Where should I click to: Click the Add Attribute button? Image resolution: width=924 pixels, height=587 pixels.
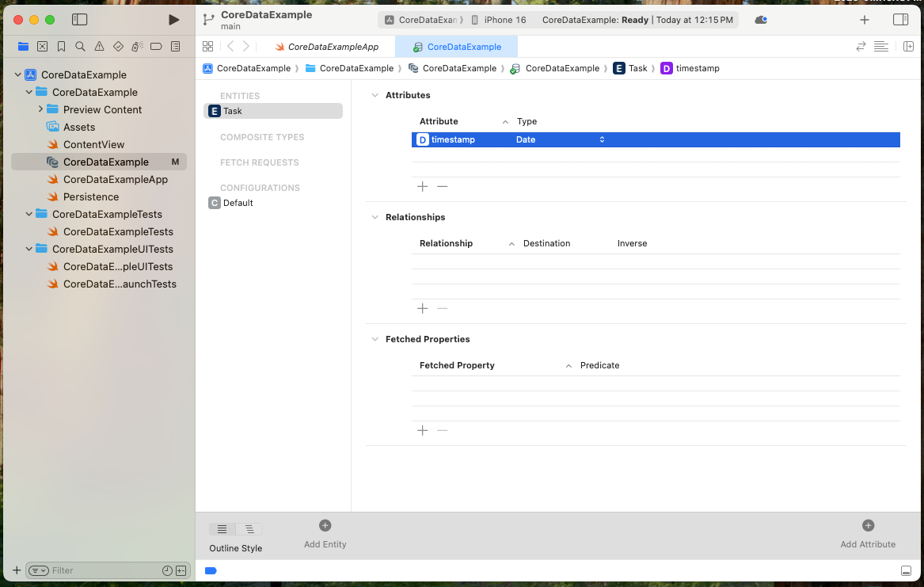pos(868,534)
